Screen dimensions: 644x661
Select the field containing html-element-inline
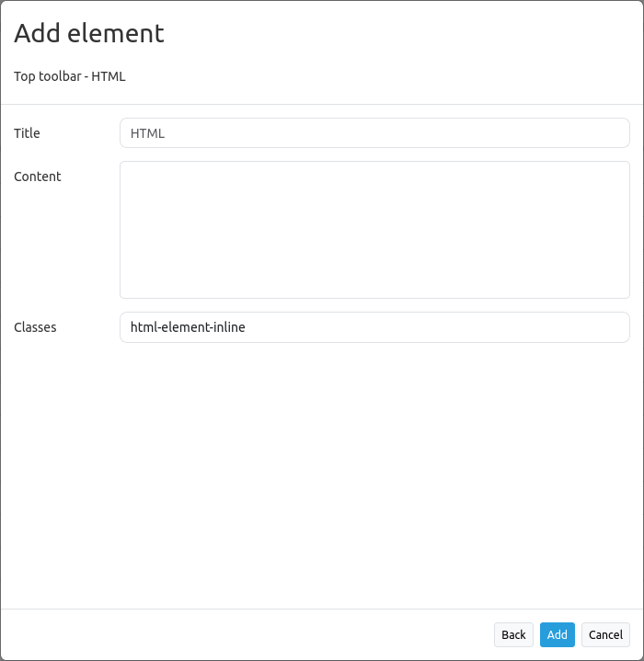click(x=374, y=327)
